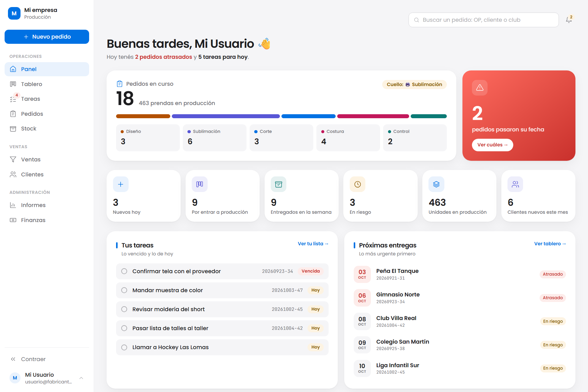The width and height of the screenshot is (588, 392).
Task: Follow the Ver tu lista link
Action: coord(313,244)
